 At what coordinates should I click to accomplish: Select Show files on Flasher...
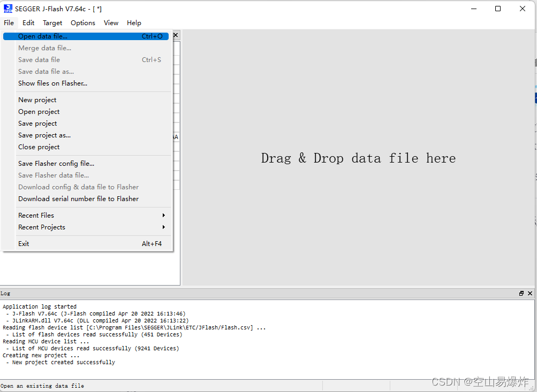tap(86, 83)
